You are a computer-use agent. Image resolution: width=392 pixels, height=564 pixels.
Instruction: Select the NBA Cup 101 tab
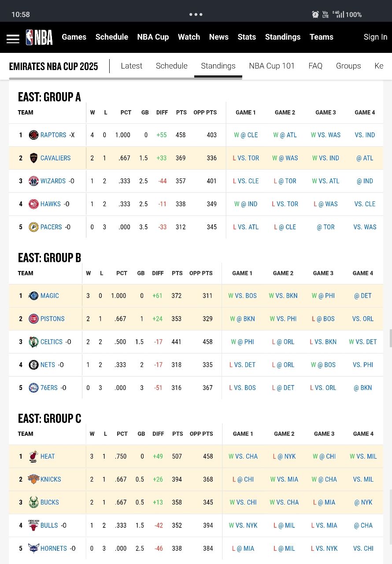[x=272, y=66]
